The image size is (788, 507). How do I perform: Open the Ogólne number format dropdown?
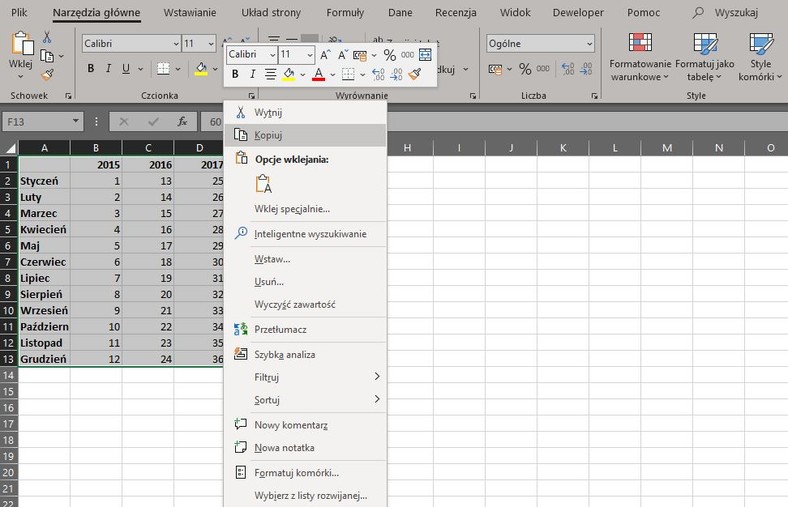(589, 44)
